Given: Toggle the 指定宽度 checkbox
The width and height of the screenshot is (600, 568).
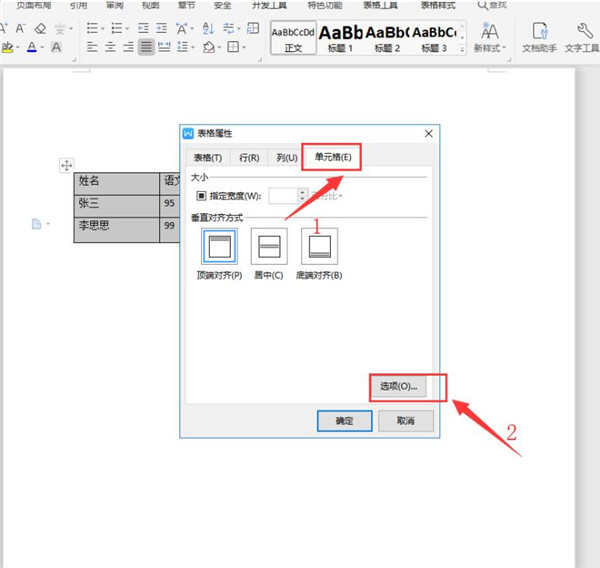Looking at the screenshot, I should (200, 196).
